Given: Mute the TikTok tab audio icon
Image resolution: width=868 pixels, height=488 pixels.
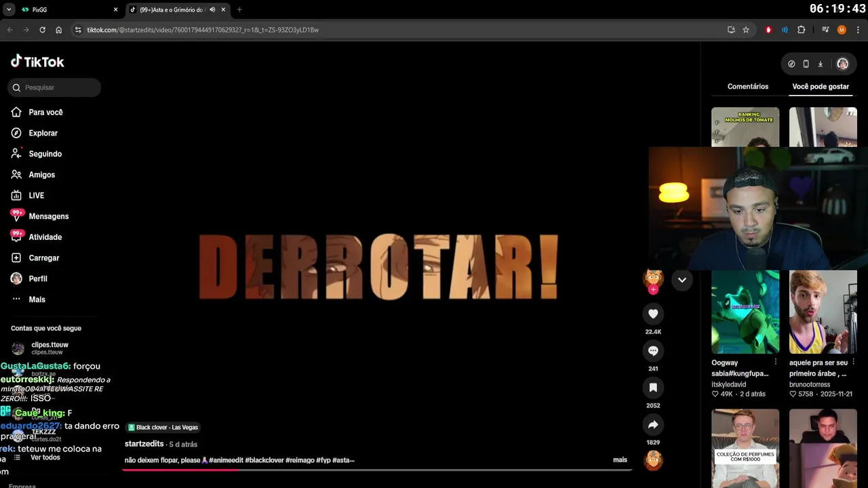Looking at the screenshot, I should click(212, 9).
